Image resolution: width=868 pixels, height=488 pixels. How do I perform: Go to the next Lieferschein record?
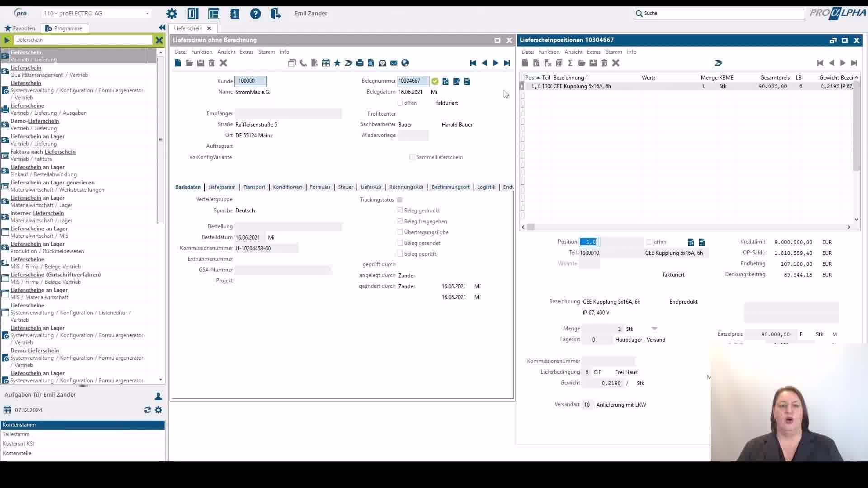point(495,63)
